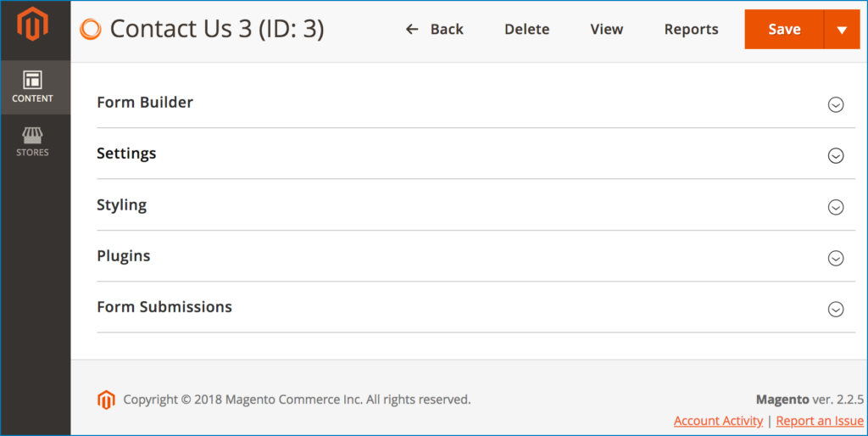Click the orange circle icon beside the page title
Image resolution: width=868 pixels, height=436 pixels.
pyautogui.click(x=90, y=30)
